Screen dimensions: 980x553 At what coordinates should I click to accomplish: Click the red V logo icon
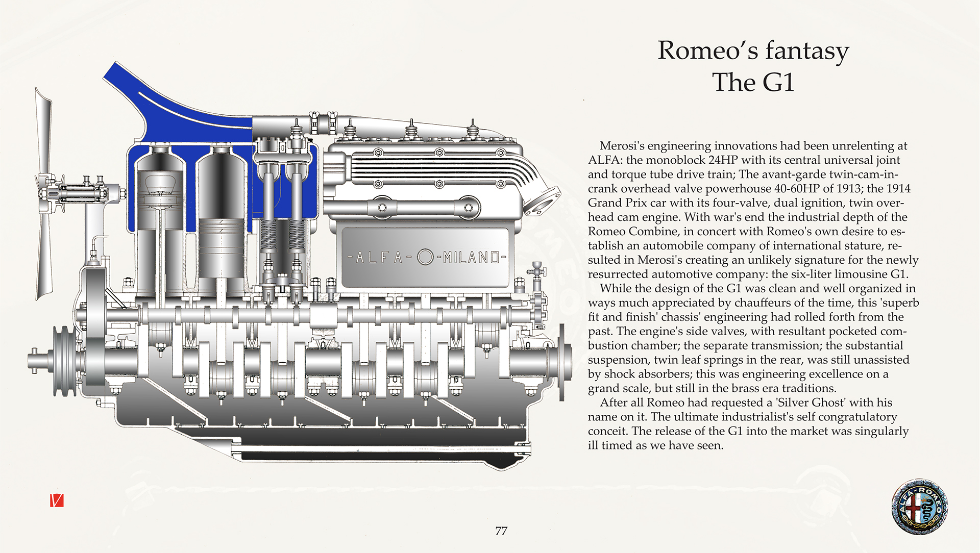pyautogui.click(x=57, y=500)
